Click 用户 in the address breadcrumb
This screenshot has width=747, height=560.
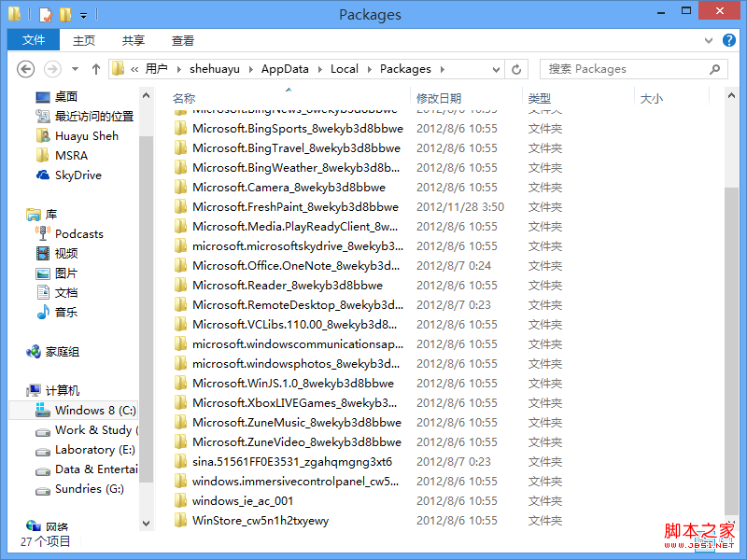[156, 69]
